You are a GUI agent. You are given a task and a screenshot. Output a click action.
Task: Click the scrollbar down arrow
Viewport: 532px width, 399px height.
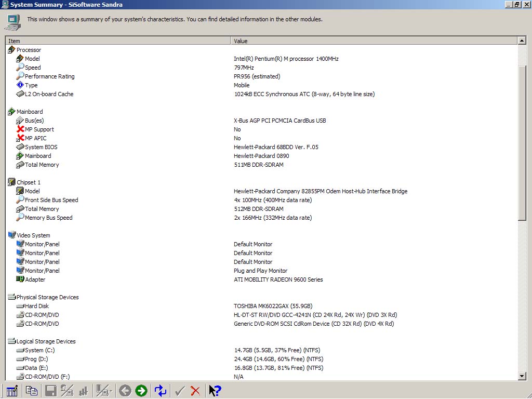(x=522, y=376)
